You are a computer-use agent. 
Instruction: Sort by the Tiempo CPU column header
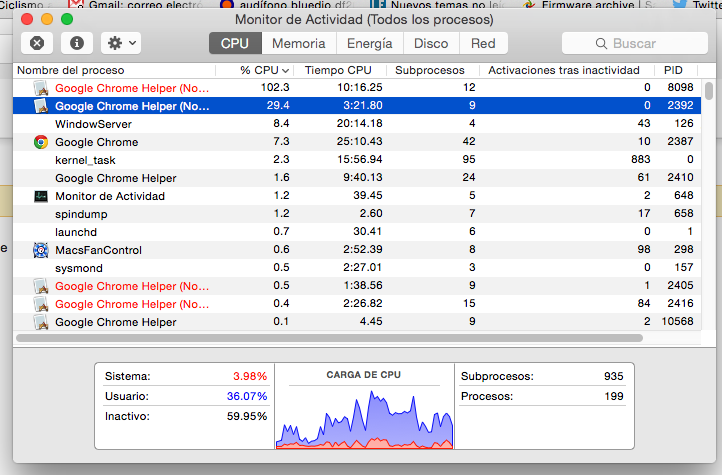[x=340, y=70]
